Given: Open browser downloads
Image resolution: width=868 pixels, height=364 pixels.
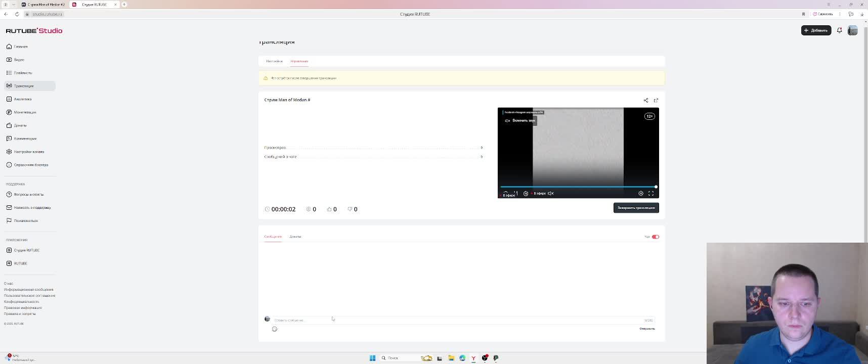Looking at the screenshot, I should point(862,14).
